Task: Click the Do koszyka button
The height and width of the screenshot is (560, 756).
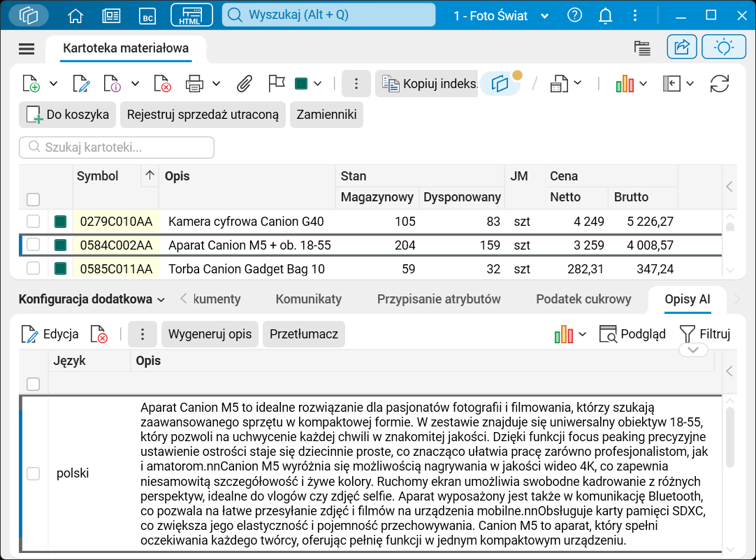Action: click(x=66, y=114)
